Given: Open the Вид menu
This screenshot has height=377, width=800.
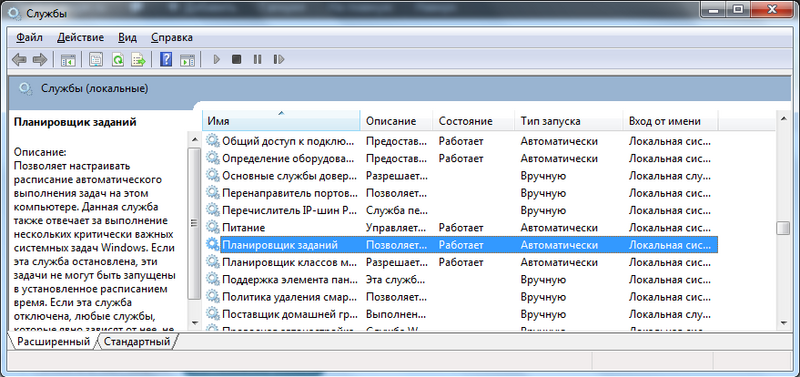Looking at the screenshot, I should (128, 37).
